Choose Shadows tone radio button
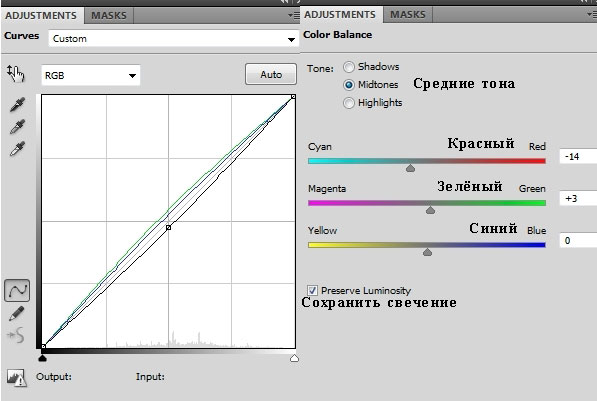 click(x=349, y=67)
